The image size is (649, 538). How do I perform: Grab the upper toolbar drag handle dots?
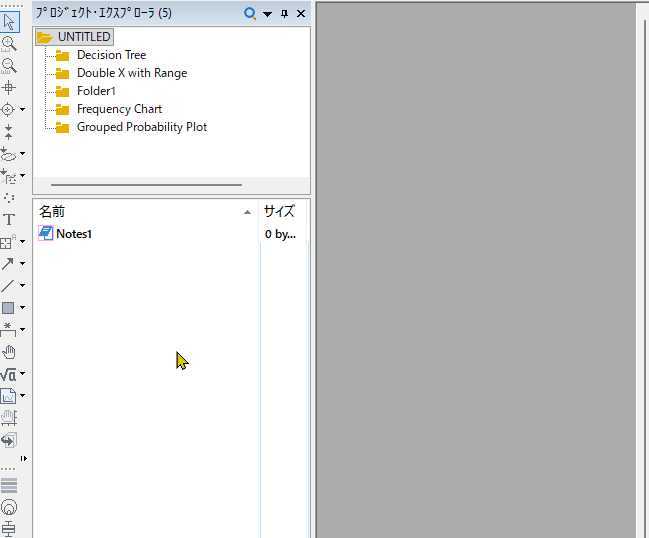tap(12, 6)
